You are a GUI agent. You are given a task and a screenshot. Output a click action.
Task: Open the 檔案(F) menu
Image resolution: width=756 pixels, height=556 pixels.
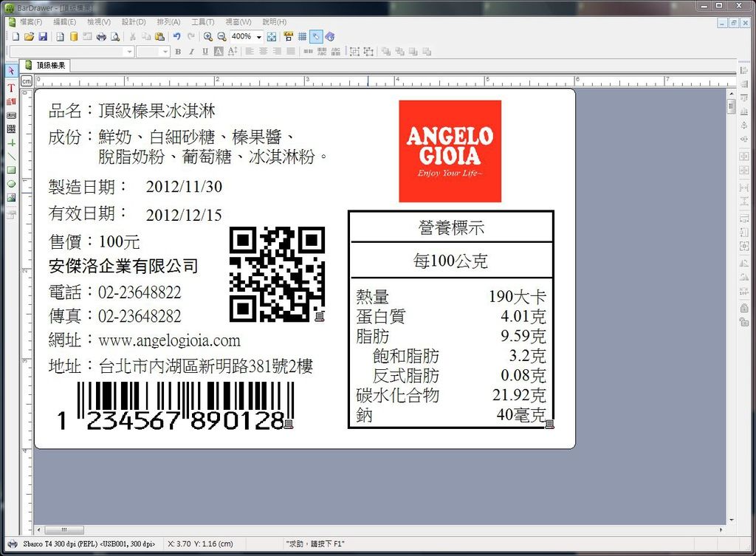click(31, 22)
